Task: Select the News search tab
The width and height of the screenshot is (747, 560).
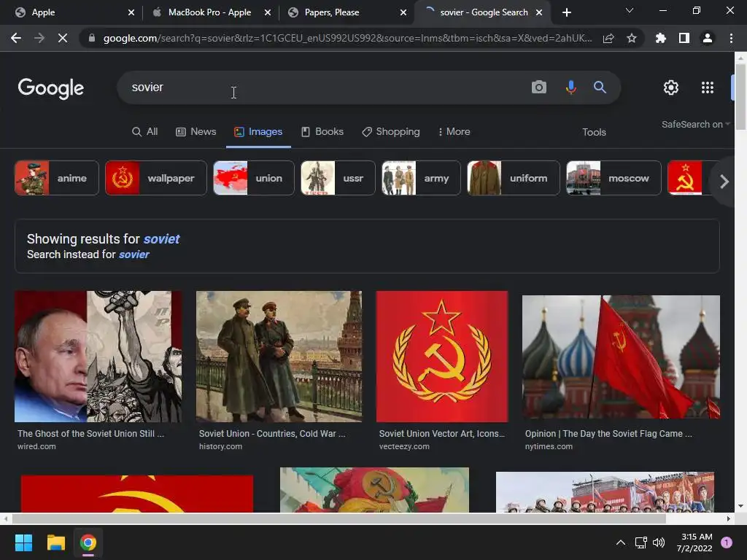Action: point(196,132)
